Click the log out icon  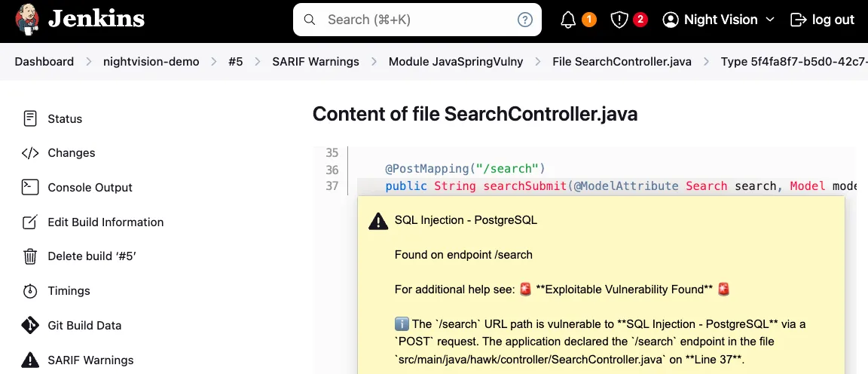(799, 20)
